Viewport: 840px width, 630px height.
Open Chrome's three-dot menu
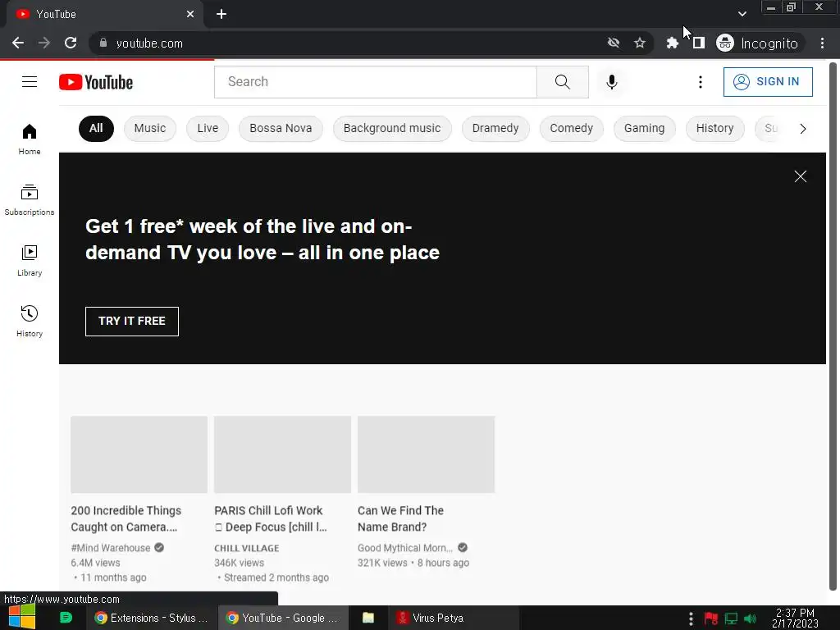pos(822,43)
